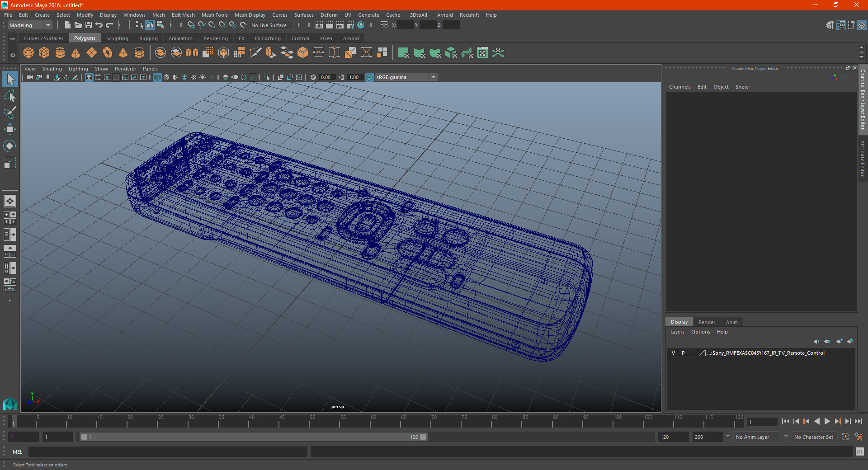Play animation forwards
Viewport: 868px width, 470px height.
tap(827, 421)
